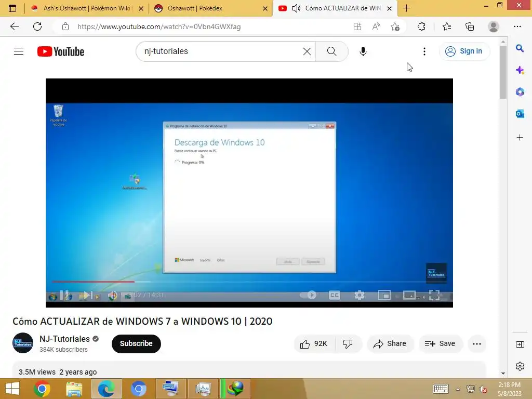Open the NJ-Tutoriales channel avatar
532x399 pixels.
23,343
